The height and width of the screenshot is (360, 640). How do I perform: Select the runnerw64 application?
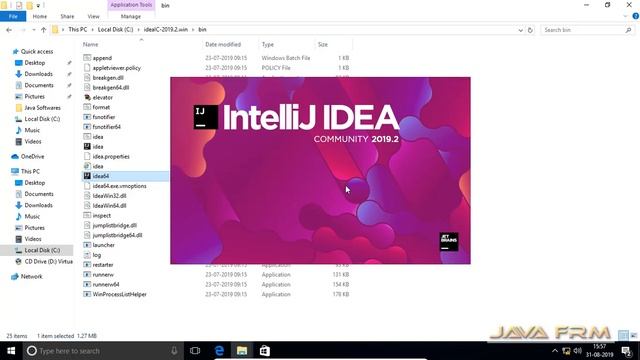106,284
